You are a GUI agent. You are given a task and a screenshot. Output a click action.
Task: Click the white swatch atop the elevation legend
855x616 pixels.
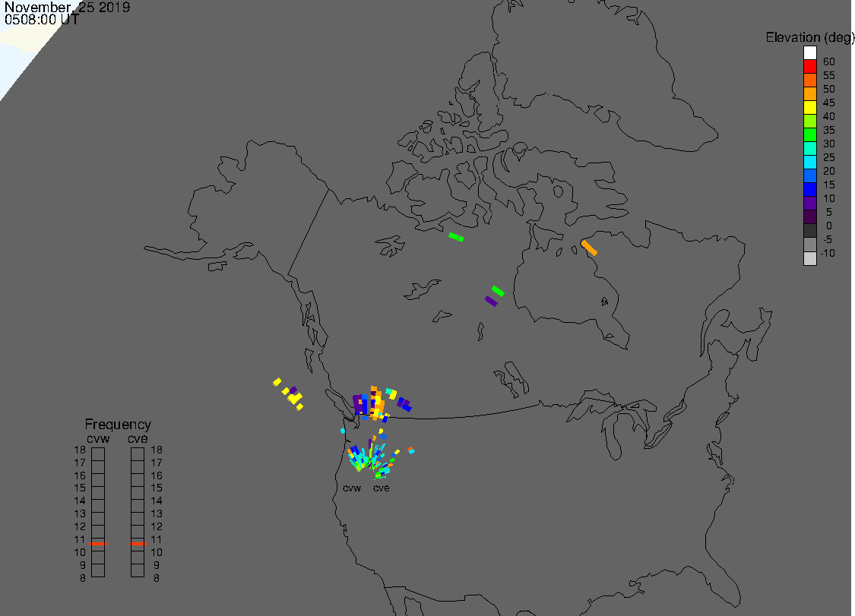coord(809,53)
